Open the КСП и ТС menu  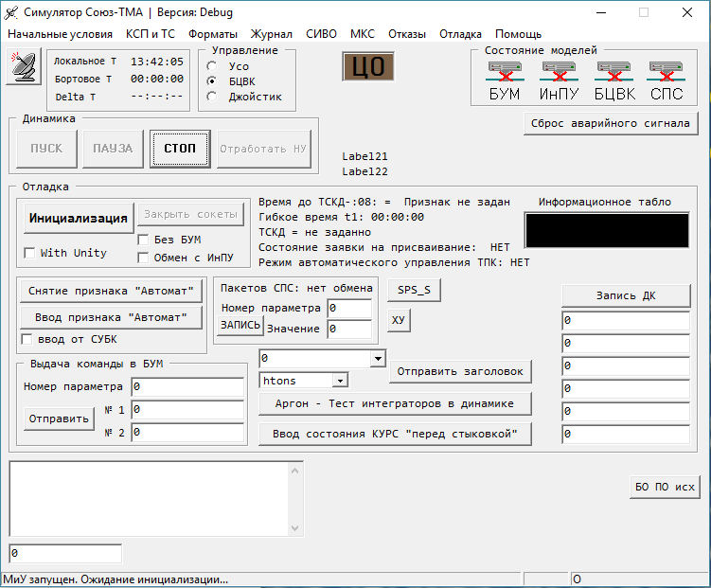point(151,34)
